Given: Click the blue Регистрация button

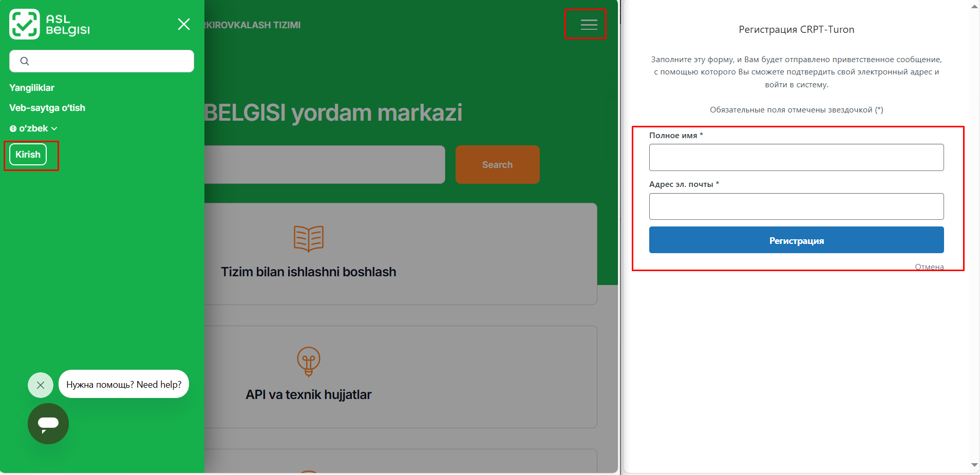Looking at the screenshot, I should coord(796,240).
